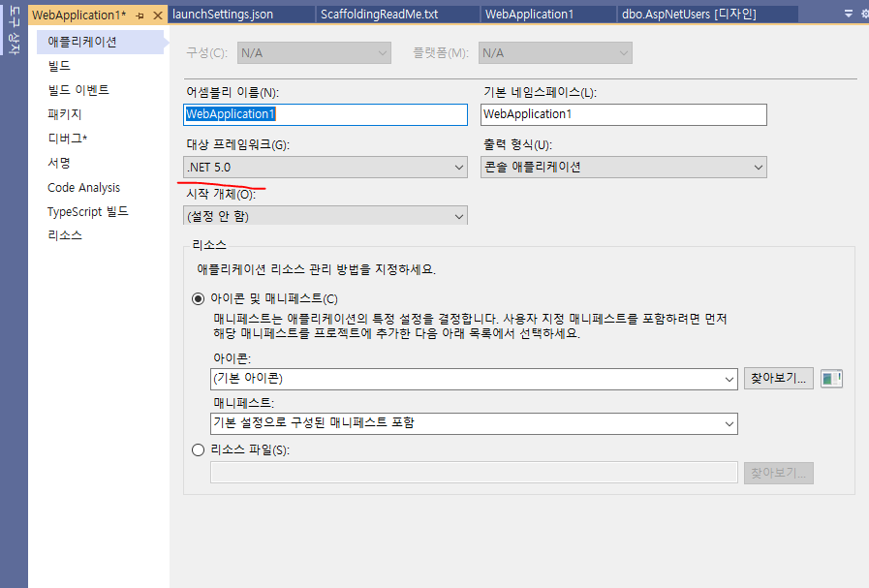Expand the 플랫폼(M) platform dropdown
This screenshot has height=588, width=869.
coord(555,53)
